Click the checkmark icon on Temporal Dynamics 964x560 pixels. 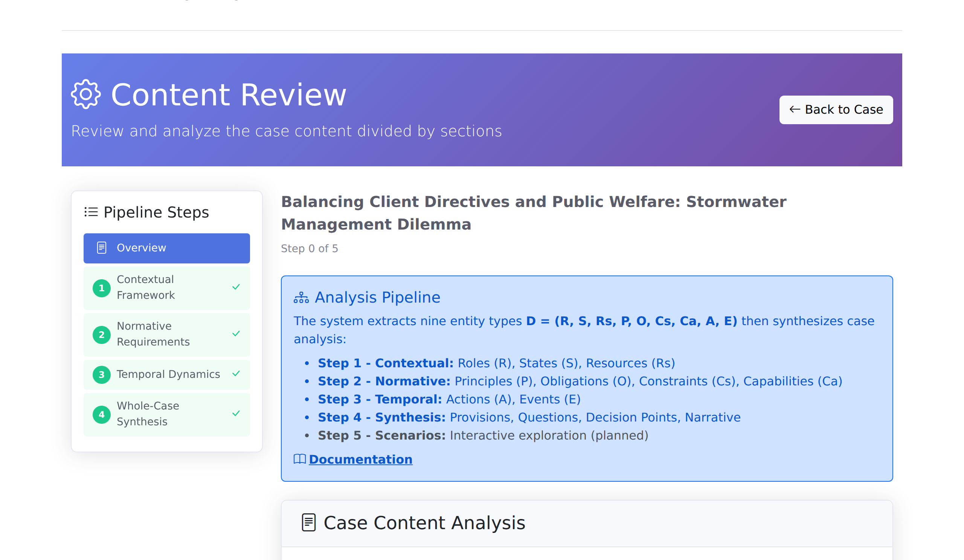click(236, 374)
